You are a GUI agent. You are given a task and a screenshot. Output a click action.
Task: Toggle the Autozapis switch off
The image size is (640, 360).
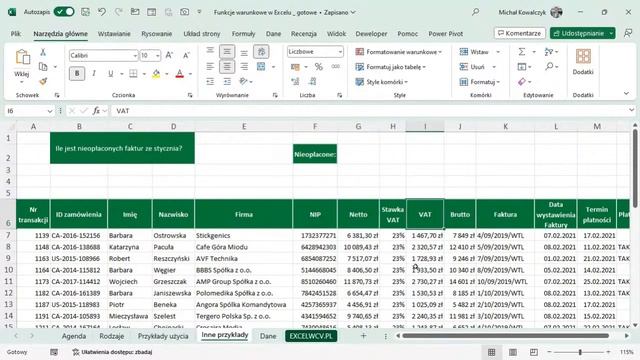[x=64, y=12]
